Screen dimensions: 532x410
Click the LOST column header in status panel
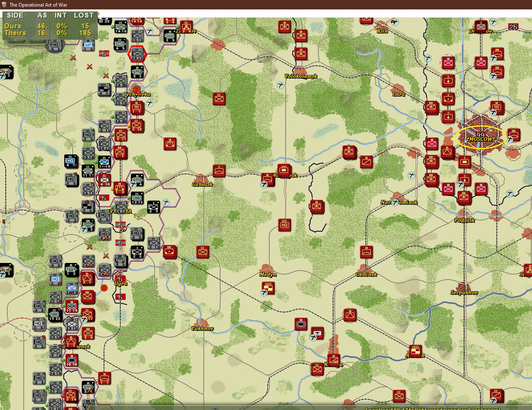(x=84, y=15)
